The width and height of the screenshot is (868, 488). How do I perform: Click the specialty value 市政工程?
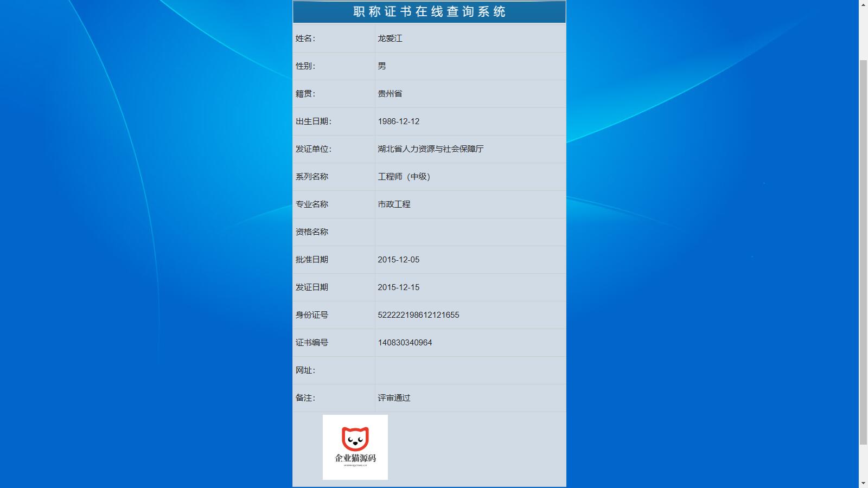(x=395, y=204)
